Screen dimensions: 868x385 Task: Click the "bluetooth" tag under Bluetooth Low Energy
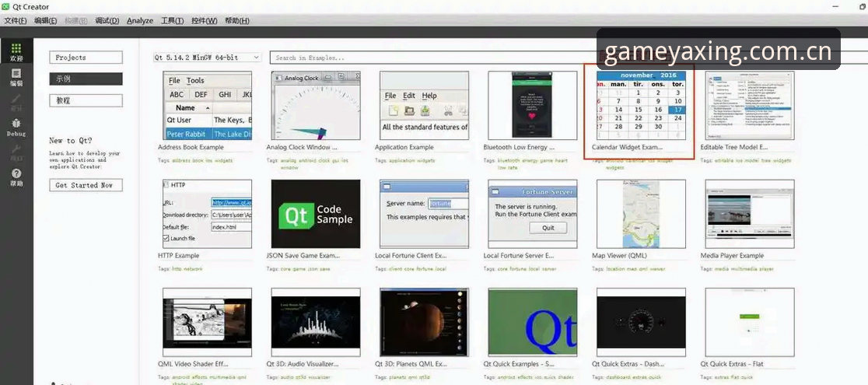[509, 161]
